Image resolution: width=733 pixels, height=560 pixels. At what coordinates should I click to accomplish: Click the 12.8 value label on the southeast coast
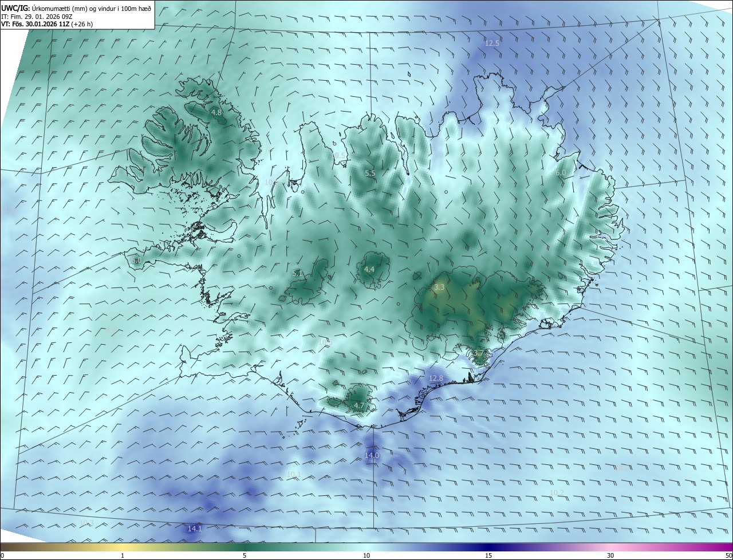coord(436,378)
